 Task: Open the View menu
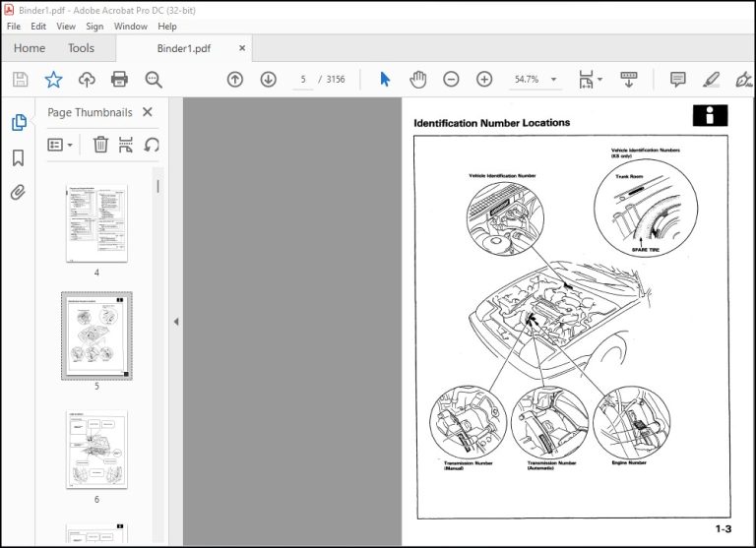tap(66, 27)
